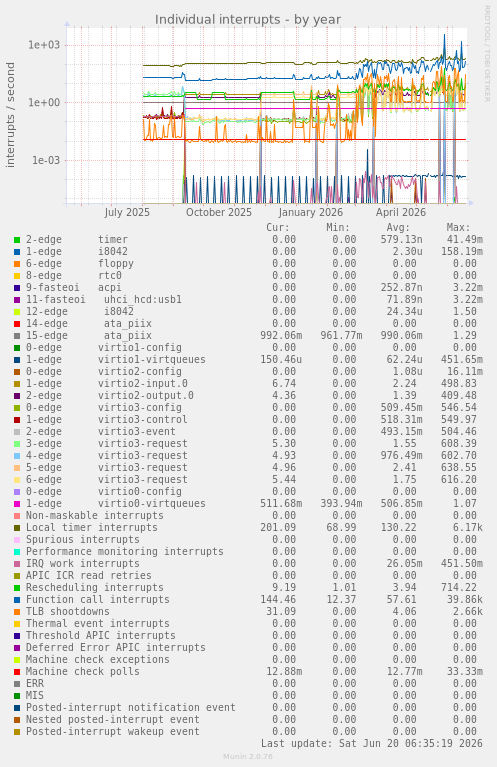Click the Machine check polls red swatch

(17, 672)
